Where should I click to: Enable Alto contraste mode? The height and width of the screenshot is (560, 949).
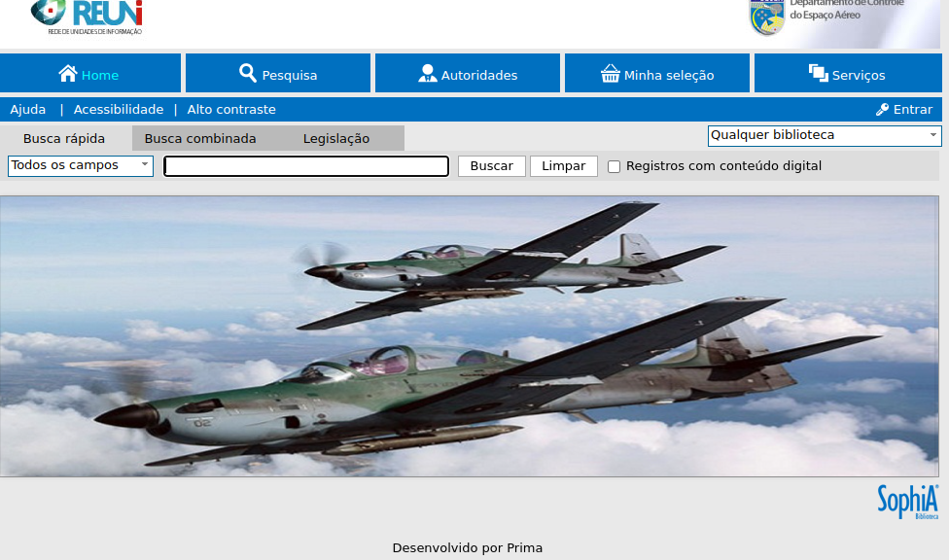pyautogui.click(x=231, y=110)
